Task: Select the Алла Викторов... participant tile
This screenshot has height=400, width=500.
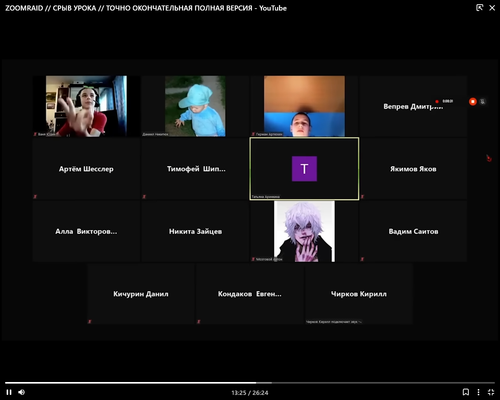Action: tap(86, 231)
